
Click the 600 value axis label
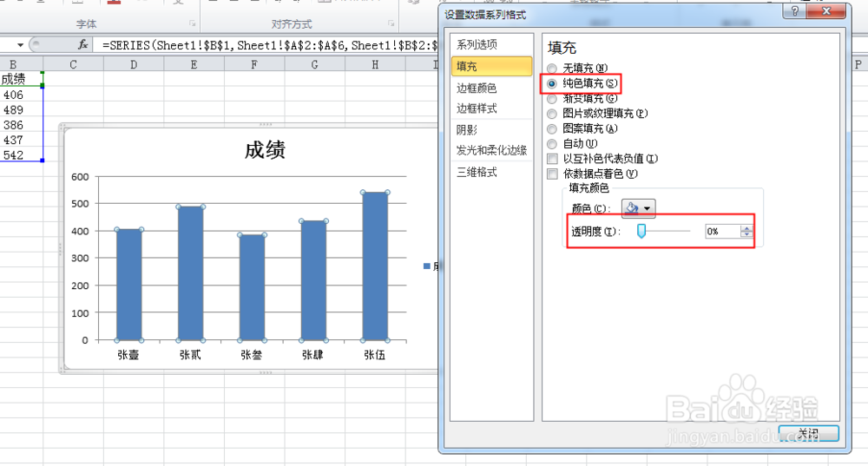pyautogui.click(x=80, y=177)
